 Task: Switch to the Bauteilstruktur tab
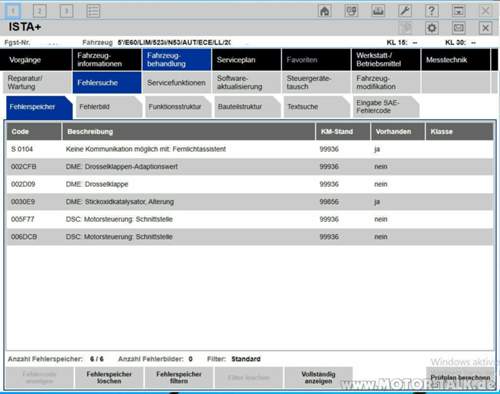pos(247,107)
